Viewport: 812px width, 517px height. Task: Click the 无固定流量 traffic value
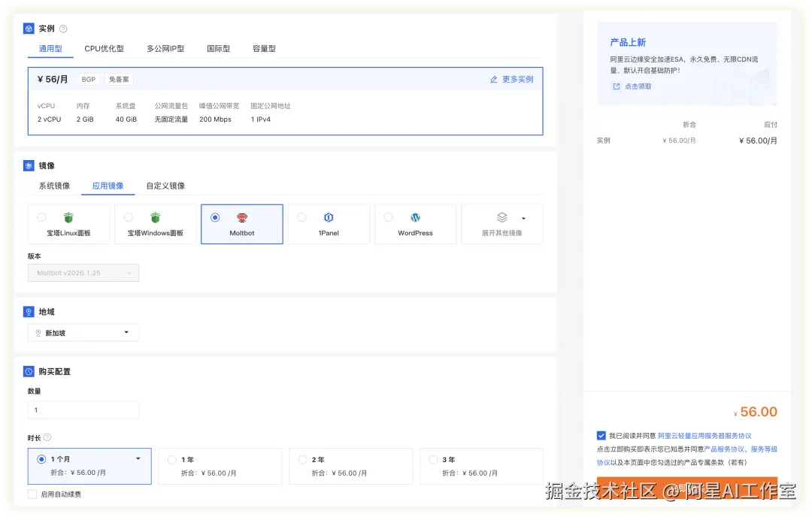[171, 119]
